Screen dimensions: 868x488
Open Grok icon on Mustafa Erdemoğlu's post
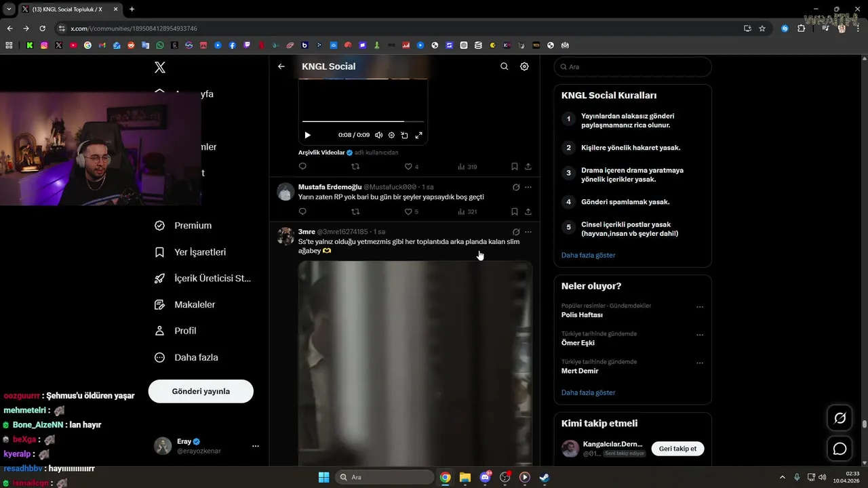coord(516,187)
